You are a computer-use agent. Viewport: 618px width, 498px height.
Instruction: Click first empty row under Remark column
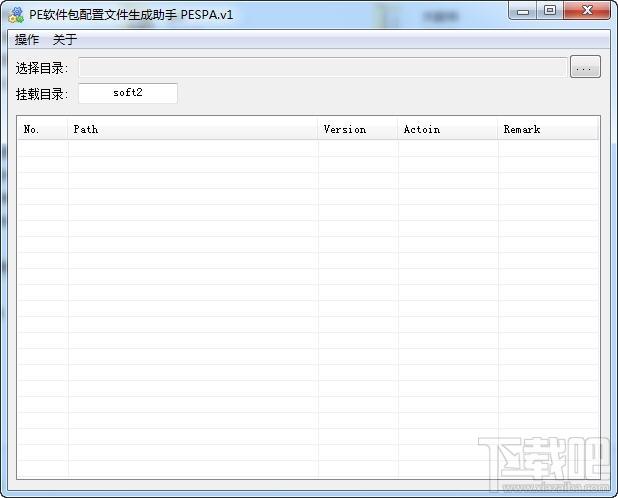547,149
